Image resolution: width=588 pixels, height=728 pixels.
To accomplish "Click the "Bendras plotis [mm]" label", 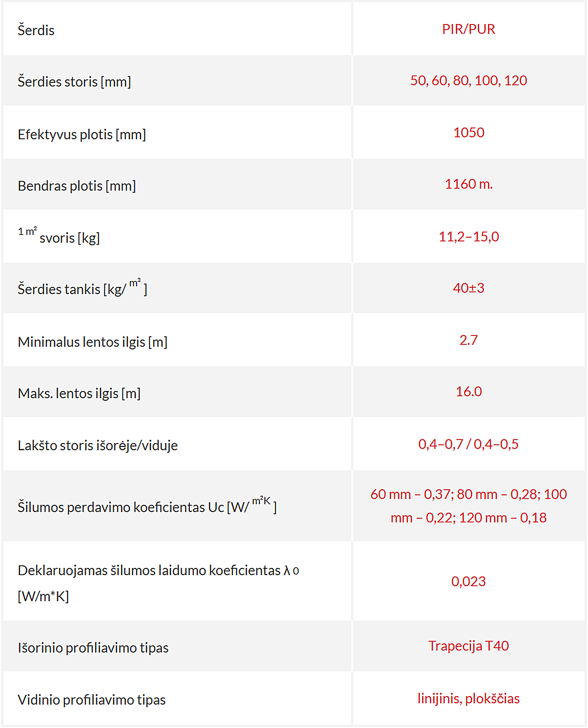I will 77,186.
